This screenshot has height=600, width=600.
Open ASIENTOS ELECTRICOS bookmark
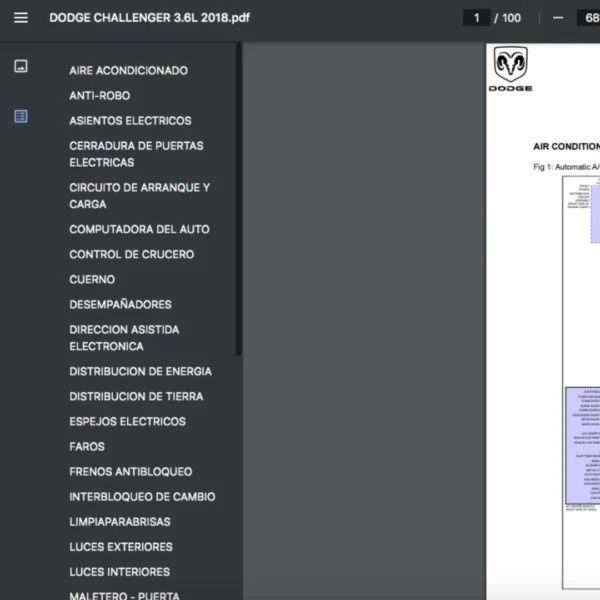click(x=130, y=121)
